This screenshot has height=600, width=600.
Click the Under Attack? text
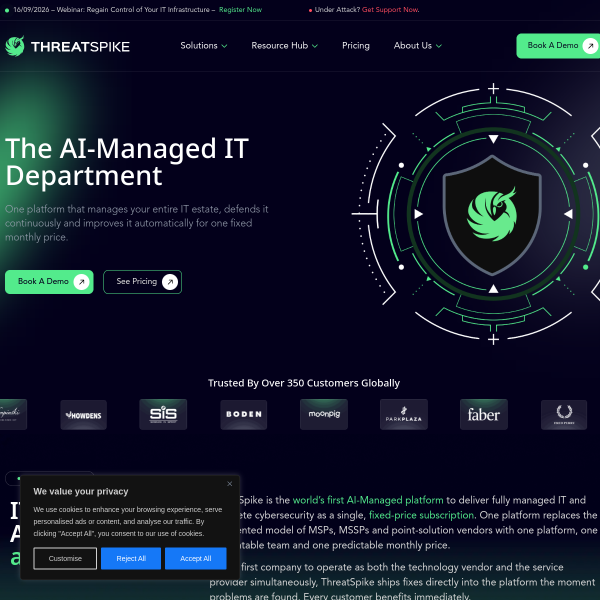tap(337, 10)
